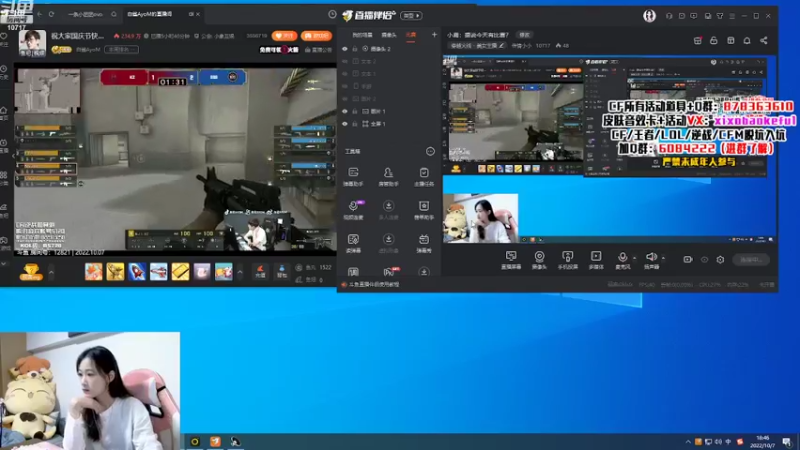Image resolution: width=800 pixels, height=450 pixels.
Task: Select first gift in gift bar
Action: point(93,271)
